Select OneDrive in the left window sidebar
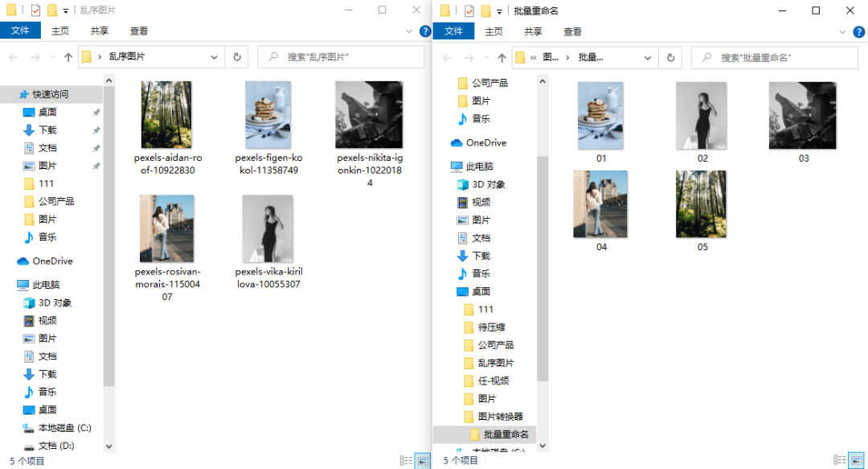This screenshot has width=868, height=469. [51, 261]
